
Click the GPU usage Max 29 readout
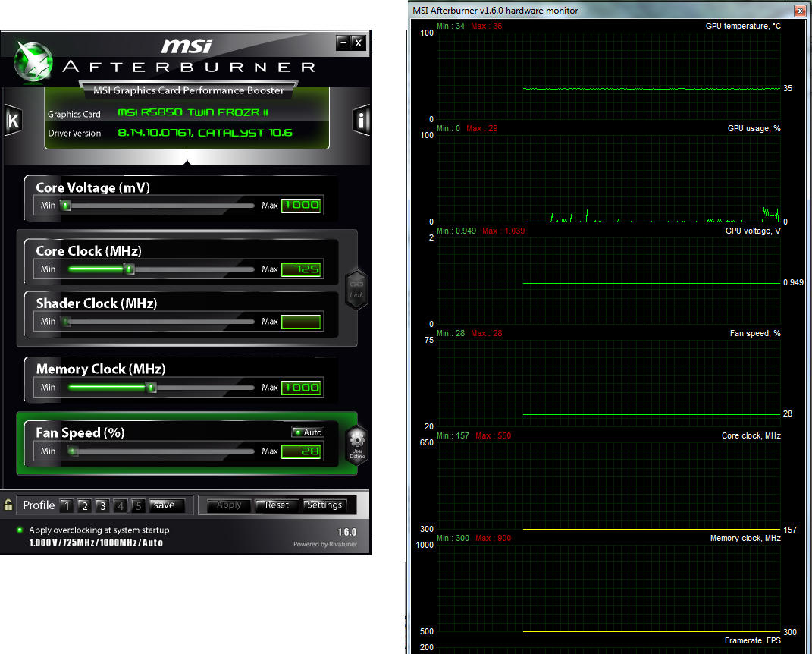[481, 128]
